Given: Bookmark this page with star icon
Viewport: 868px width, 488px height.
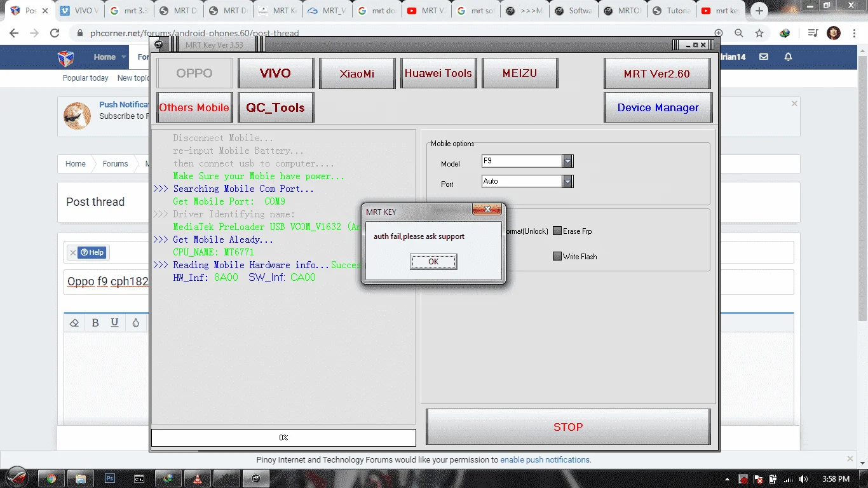Looking at the screenshot, I should [x=759, y=33].
